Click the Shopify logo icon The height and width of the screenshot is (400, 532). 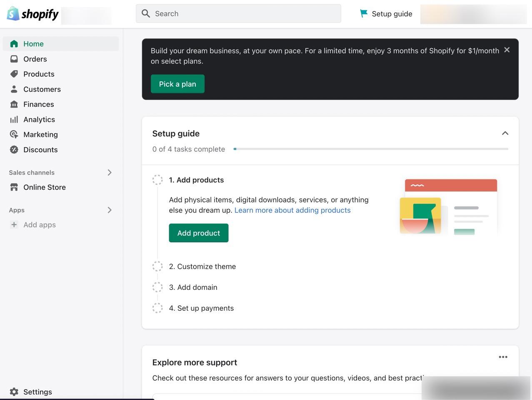(x=13, y=14)
